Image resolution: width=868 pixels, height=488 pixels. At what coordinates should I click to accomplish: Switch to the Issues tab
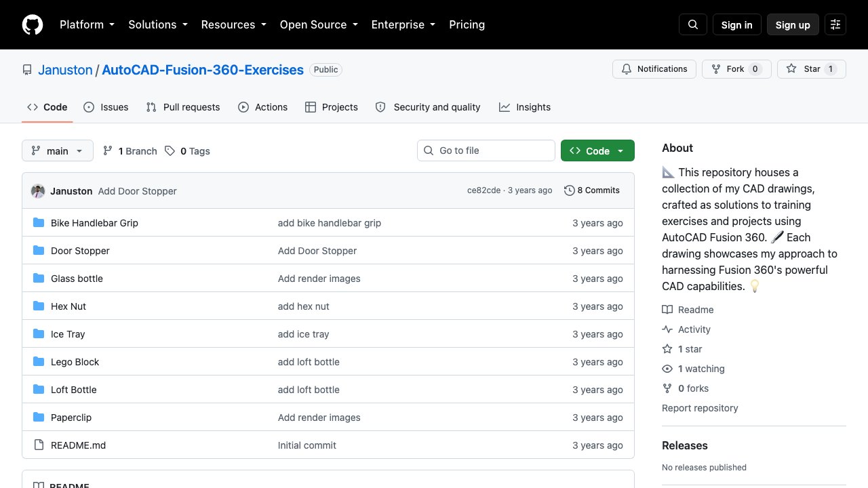click(x=106, y=107)
